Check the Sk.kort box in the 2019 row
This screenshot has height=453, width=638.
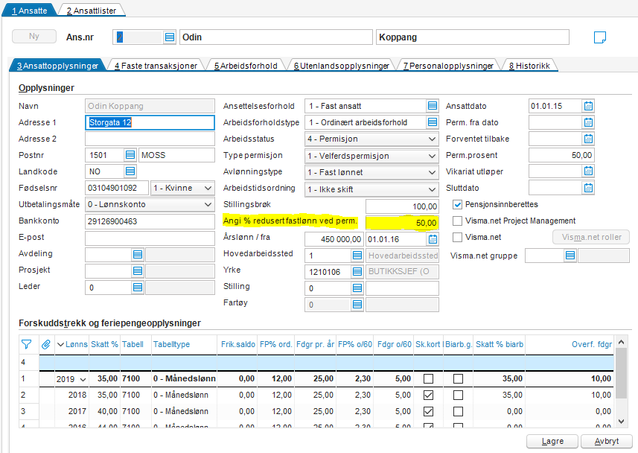(x=428, y=380)
